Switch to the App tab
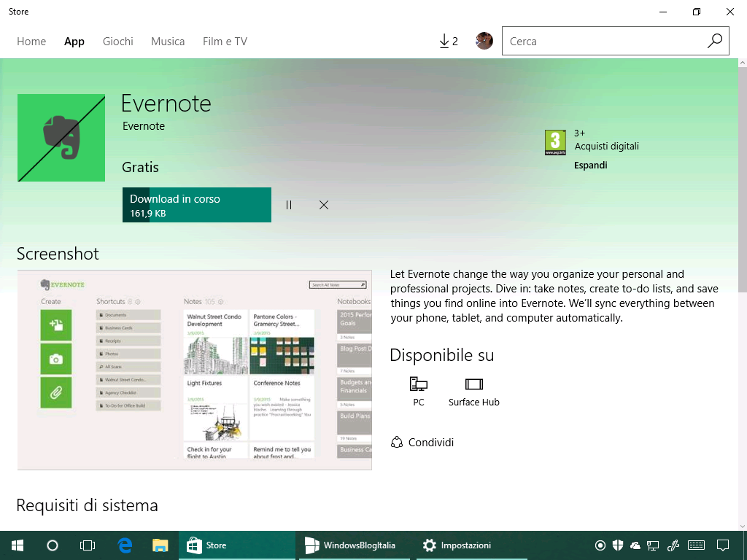747x560 pixels. pos(74,42)
